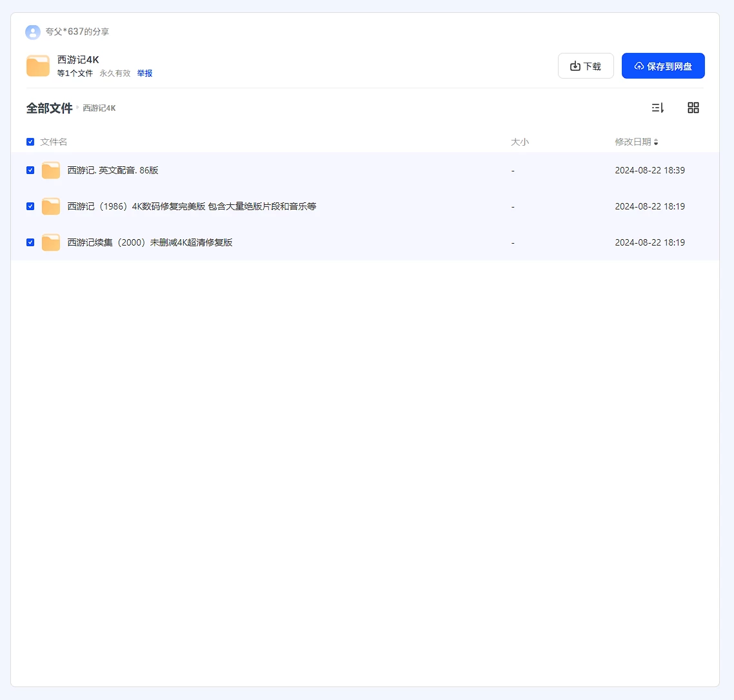Select 西游记4K breadcrumb item
The image size is (734, 700).
point(99,108)
